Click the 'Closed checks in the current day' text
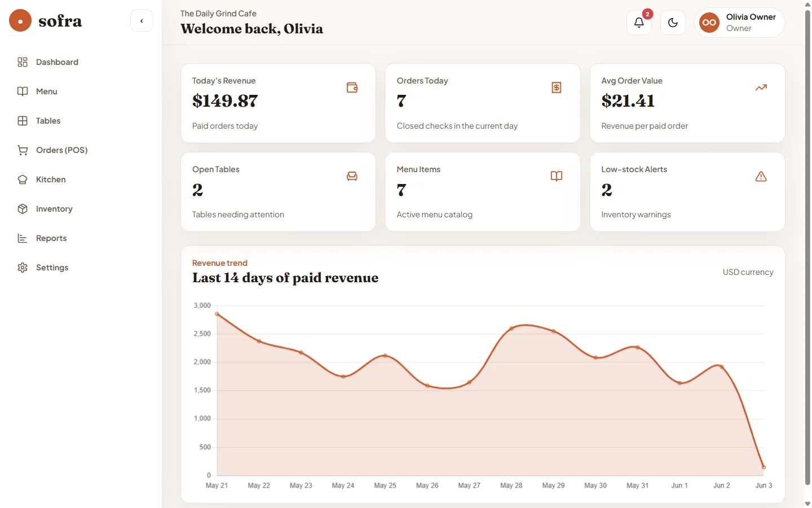 point(457,126)
